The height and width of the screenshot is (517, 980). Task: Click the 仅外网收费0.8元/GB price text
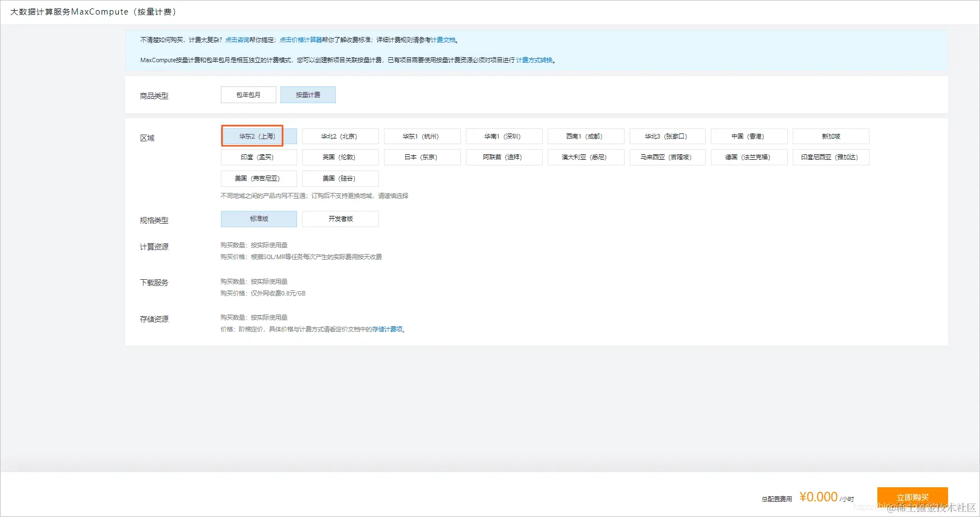click(x=278, y=293)
